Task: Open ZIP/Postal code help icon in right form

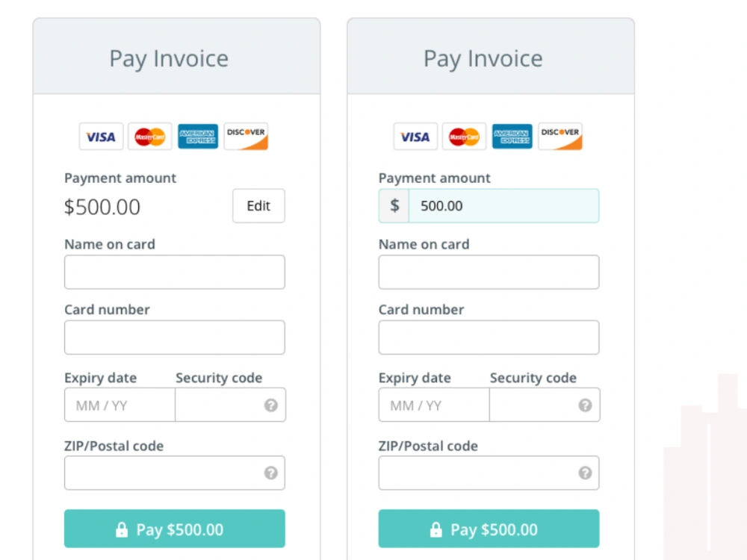Action: tap(585, 473)
